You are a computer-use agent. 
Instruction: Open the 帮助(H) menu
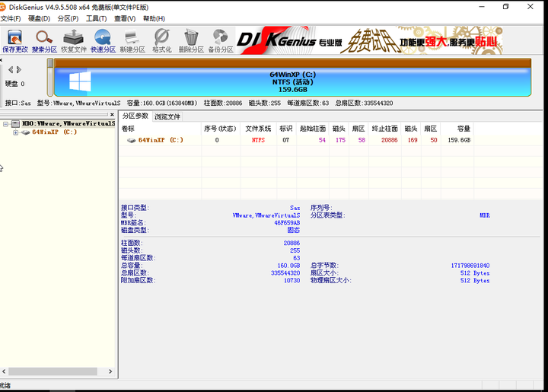click(154, 18)
